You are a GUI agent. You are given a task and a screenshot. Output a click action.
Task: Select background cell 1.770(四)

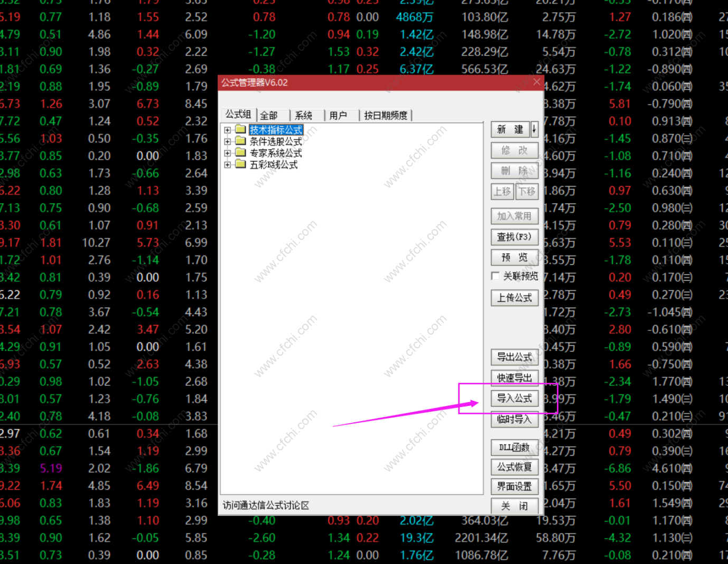click(x=672, y=382)
